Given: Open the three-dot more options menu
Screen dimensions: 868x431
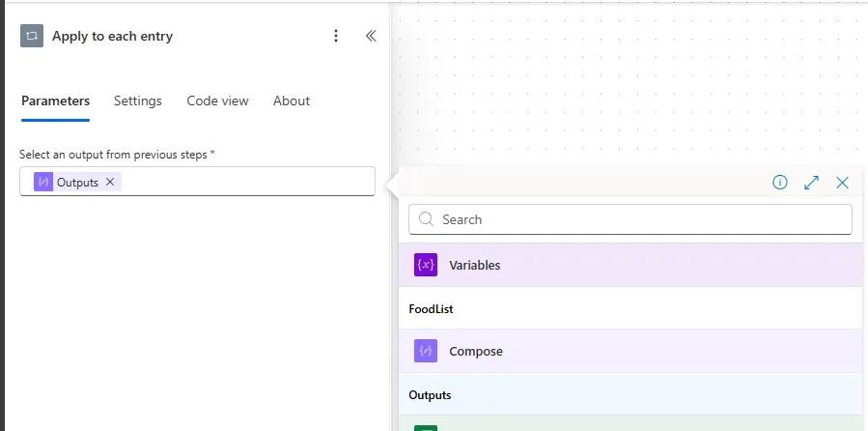Looking at the screenshot, I should pos(336,36).
